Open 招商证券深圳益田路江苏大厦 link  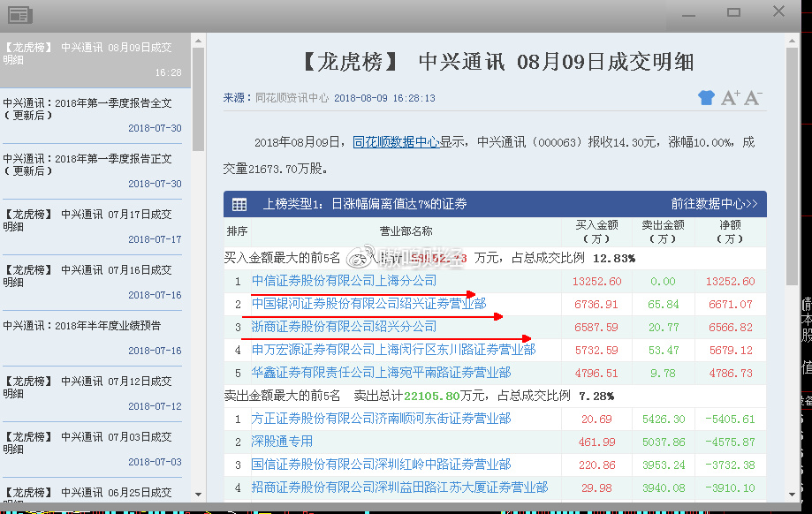click(399, 488)
